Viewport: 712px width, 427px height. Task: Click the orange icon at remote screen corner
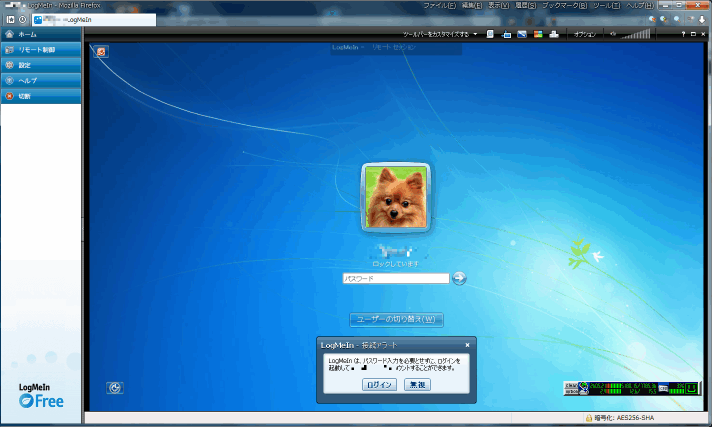[x=101, y=52]
